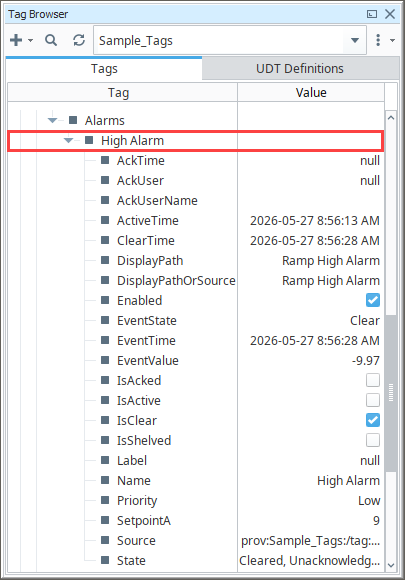Click the add tag plus icon
Viewport: 405px width, 580px height.
(x=16, y=40)
